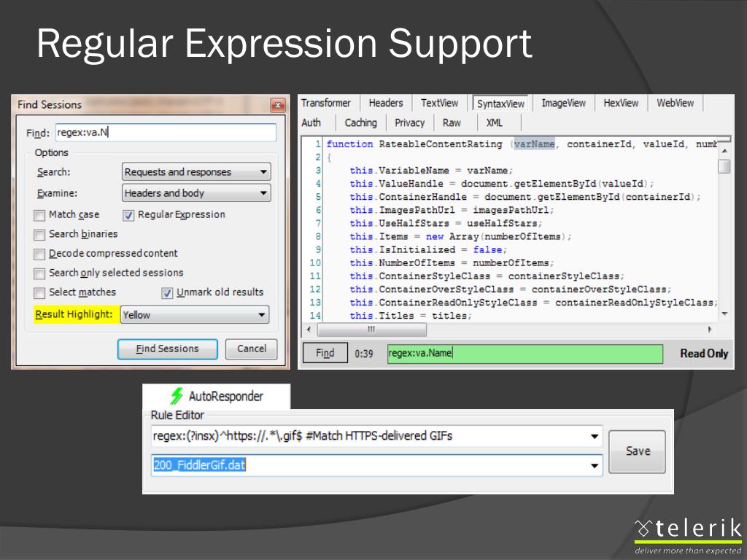Click the regex rule match field

pos(377,436)
